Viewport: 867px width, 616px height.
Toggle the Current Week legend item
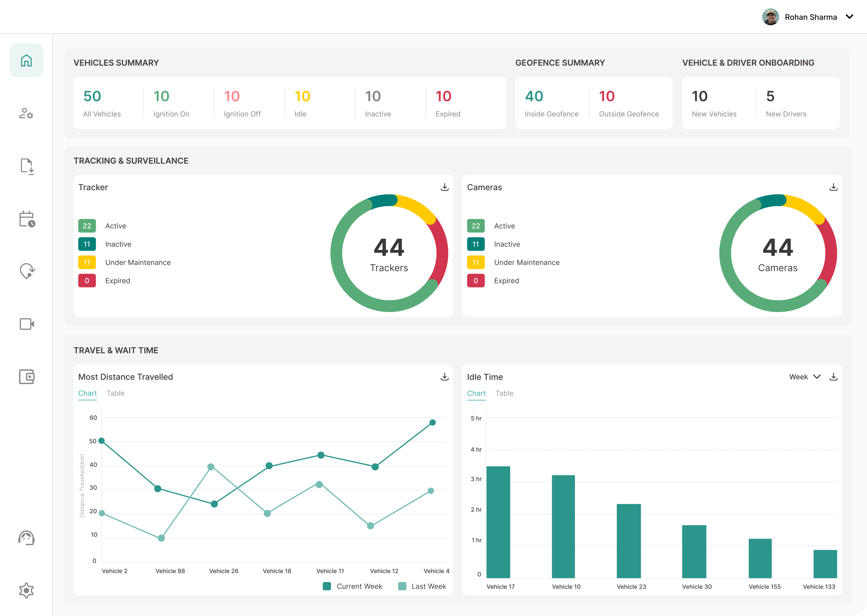click(359, 586)
